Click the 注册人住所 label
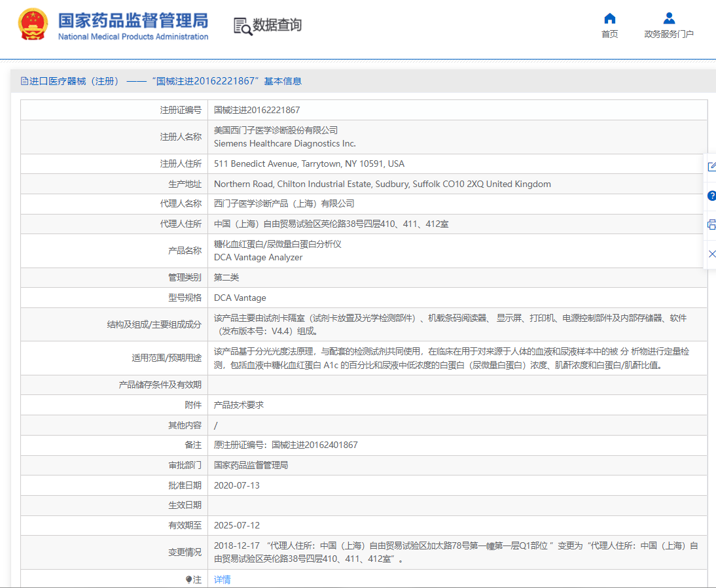The image size is (716, 588). [x=181, y=164]
